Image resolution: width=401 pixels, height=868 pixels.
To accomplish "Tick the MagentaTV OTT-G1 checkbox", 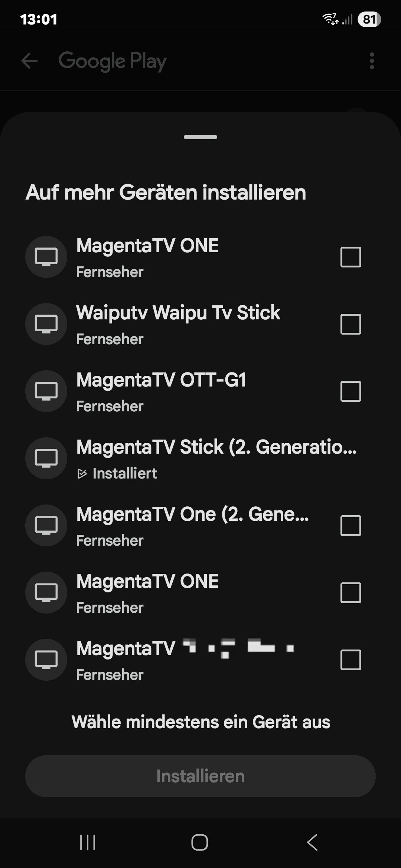I will coord(351,391).
